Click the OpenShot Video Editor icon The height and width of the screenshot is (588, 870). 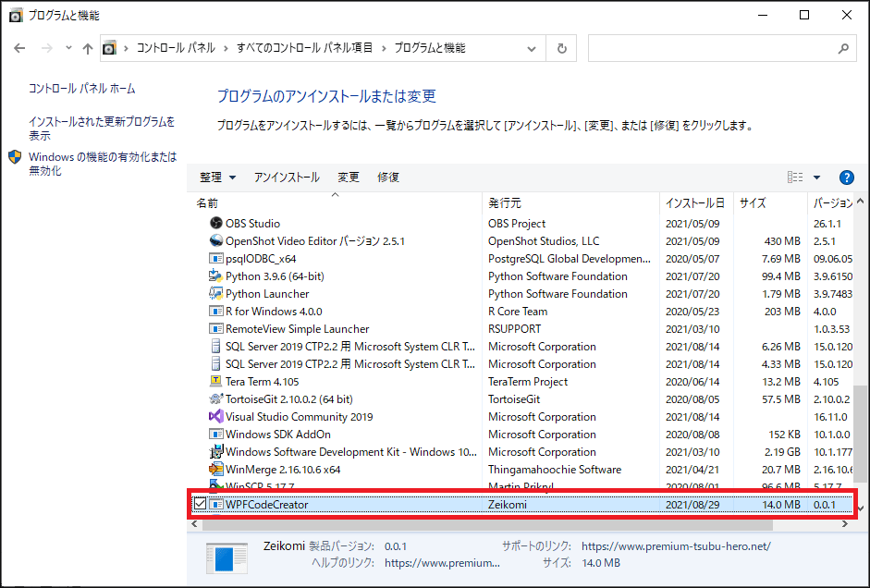[x=215, y=240]
